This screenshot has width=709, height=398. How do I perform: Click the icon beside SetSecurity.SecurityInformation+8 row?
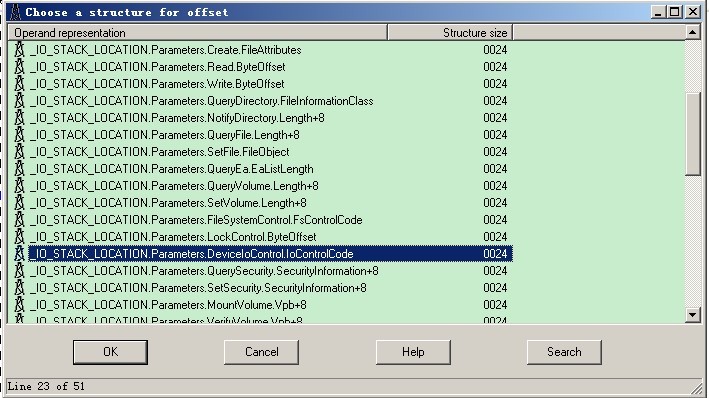point(19,288)
